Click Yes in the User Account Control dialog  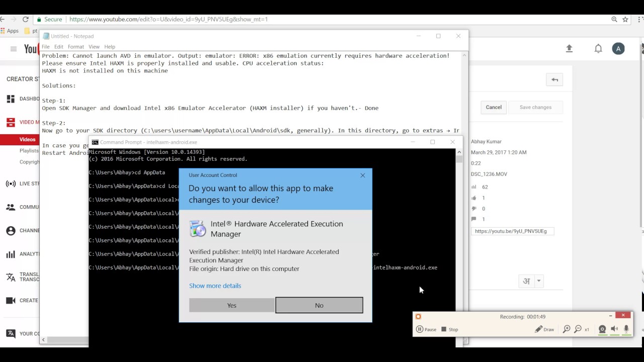(x=231, y=305)
